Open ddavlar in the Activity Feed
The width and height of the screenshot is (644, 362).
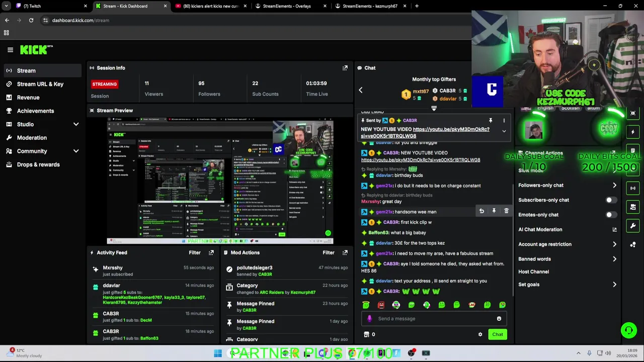(111, 286)
